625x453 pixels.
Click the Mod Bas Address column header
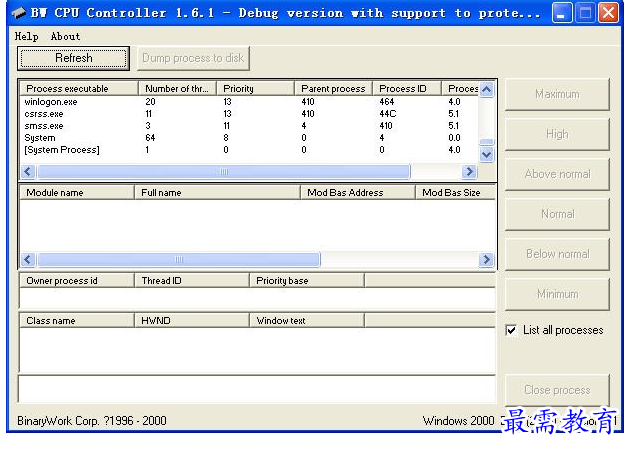pos(358,193)
